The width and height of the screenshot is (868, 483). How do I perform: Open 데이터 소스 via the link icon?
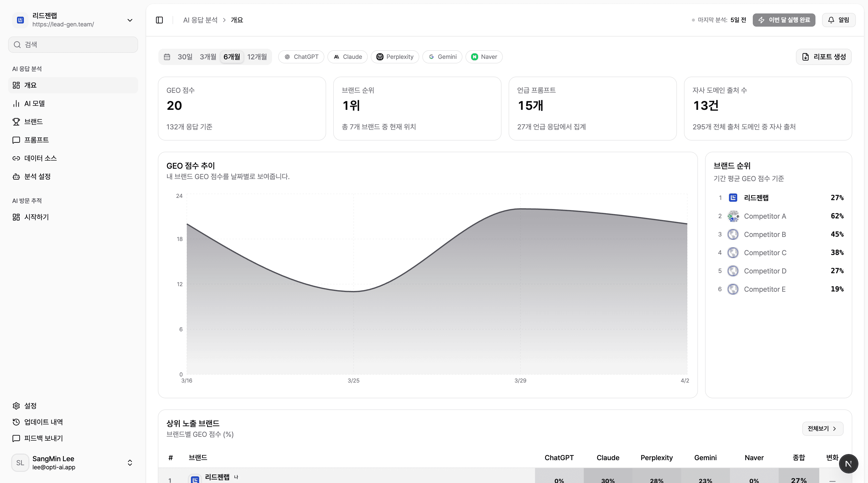point(16,158)
